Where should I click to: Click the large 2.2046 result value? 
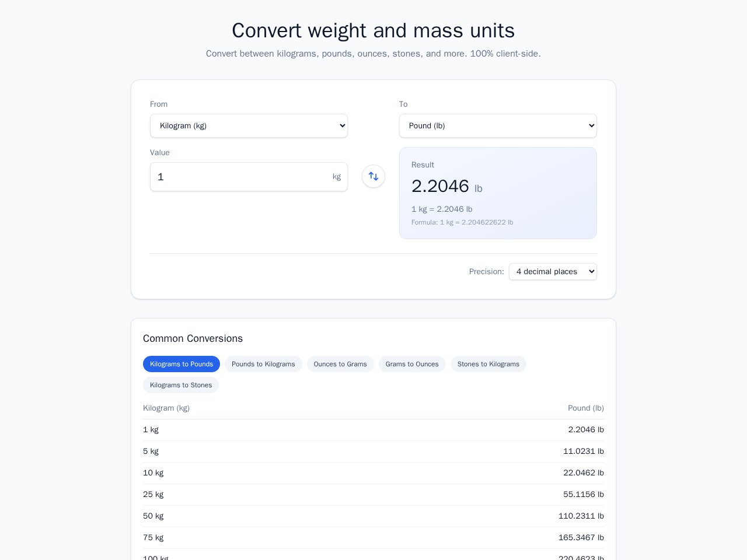[440, 186]
